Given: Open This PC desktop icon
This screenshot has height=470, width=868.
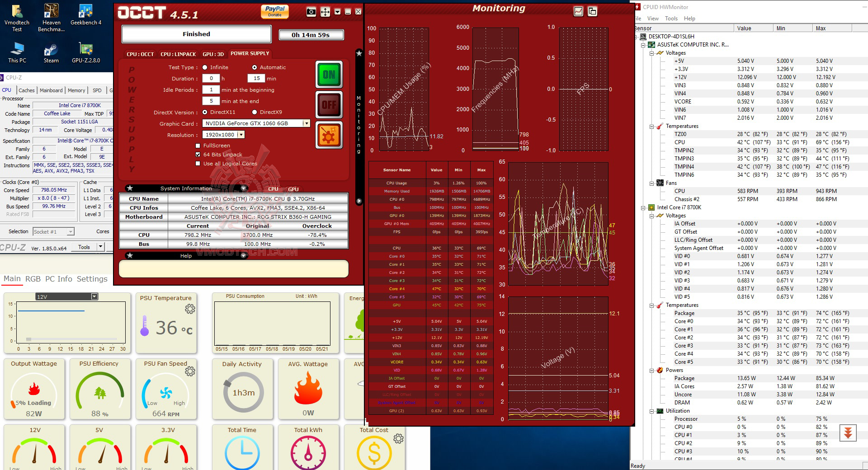Looking at the screenshot, I should point(17,53).
